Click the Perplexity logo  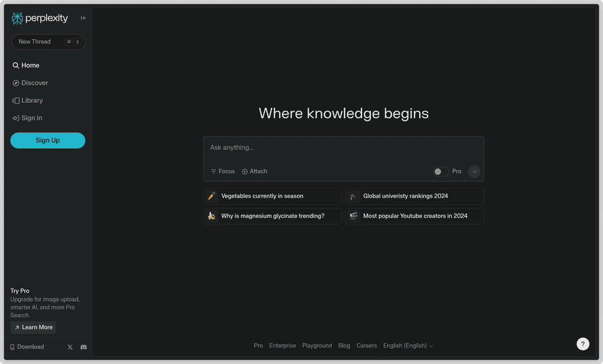pos(39,18)
